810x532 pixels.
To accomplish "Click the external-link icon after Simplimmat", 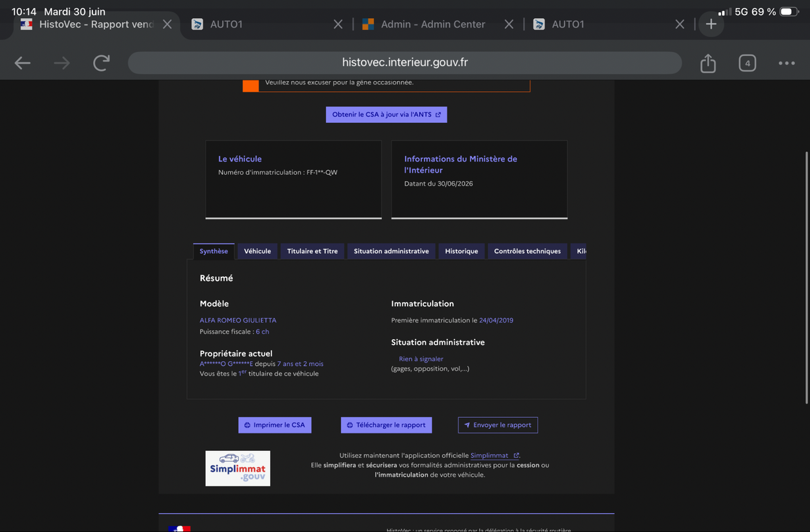I will [516, 456].
